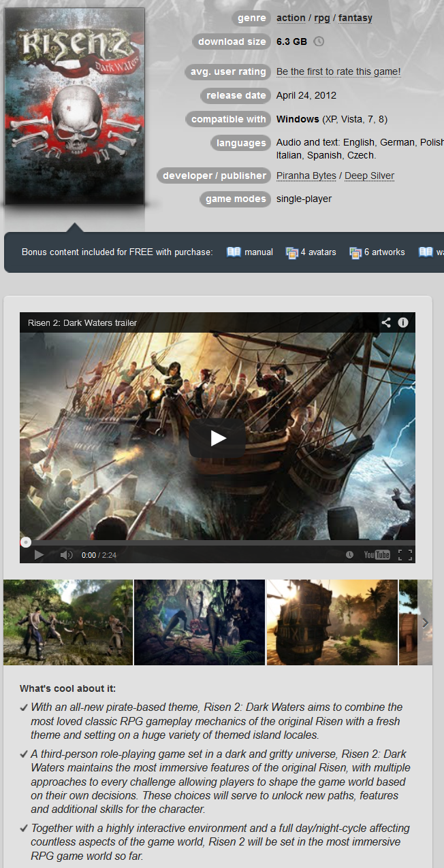Click the video time display 0:00 / 2:24
Image resolution: width=444 pixels, height=868 pixels.
(x=99, y=555)
